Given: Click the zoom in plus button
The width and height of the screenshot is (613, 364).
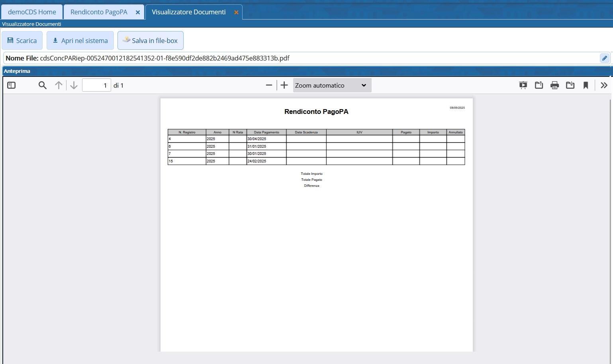Looking at the screenshot, I should (x=284, y=85).
